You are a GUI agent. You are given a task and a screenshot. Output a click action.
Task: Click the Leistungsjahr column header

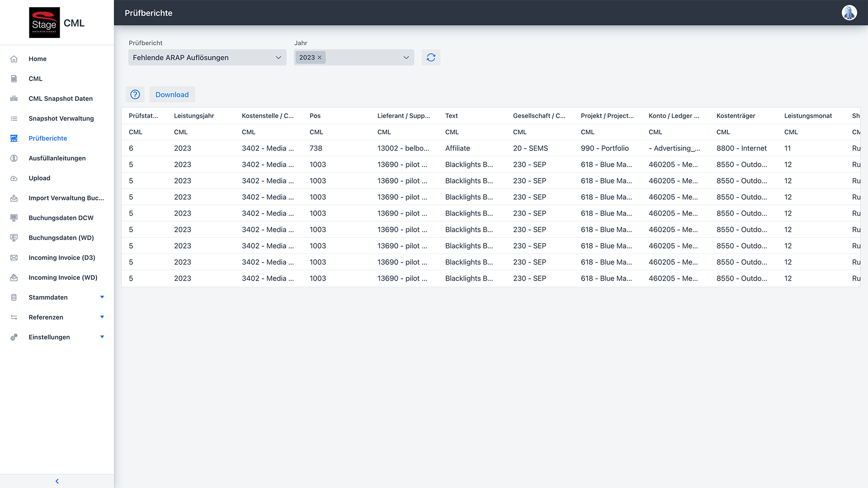coord(194,116)
